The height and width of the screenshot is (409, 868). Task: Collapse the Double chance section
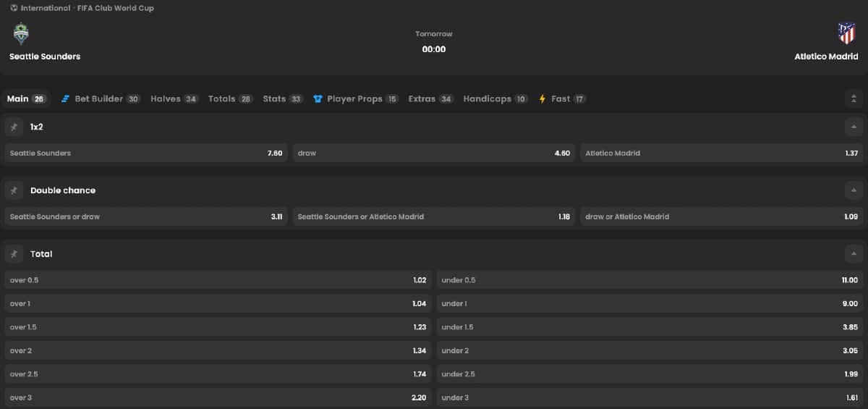pos(854,190)
